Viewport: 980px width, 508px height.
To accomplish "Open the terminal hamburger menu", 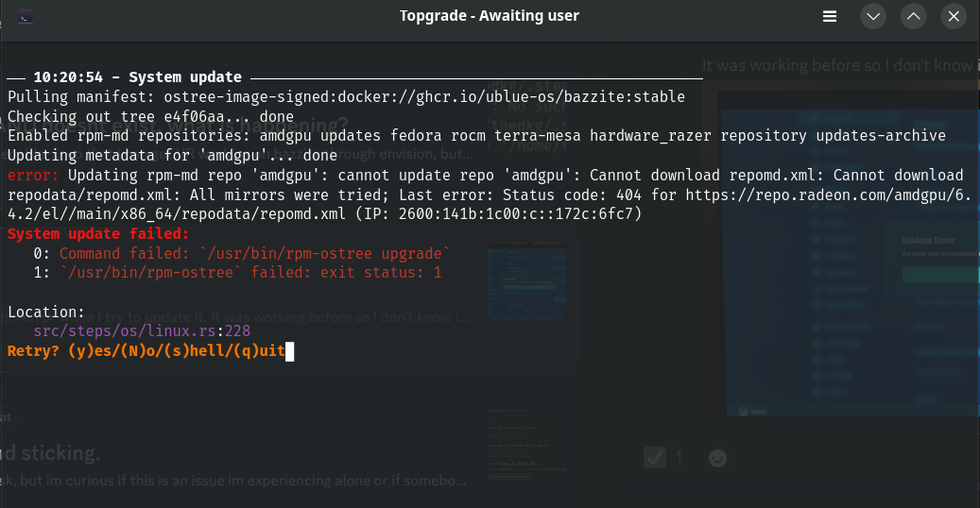I will tap(830, 16).
